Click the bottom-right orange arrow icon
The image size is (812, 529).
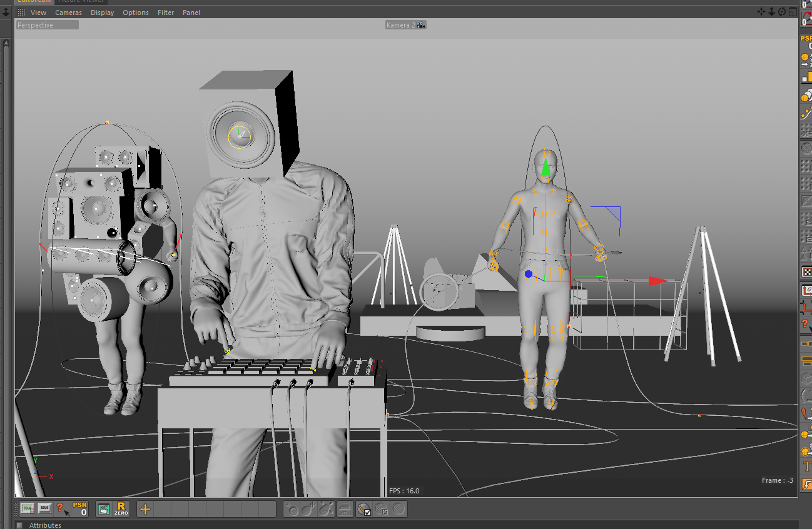(806, 484)
